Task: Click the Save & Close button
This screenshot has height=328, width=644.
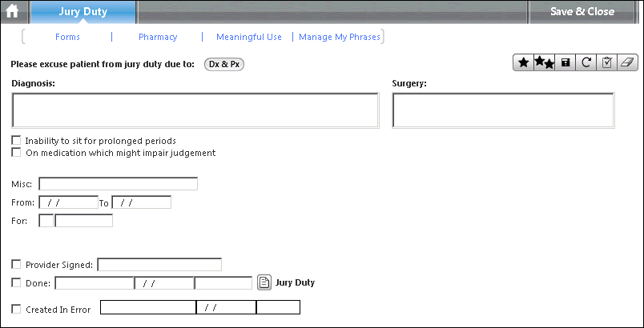Action: (582, 11)
